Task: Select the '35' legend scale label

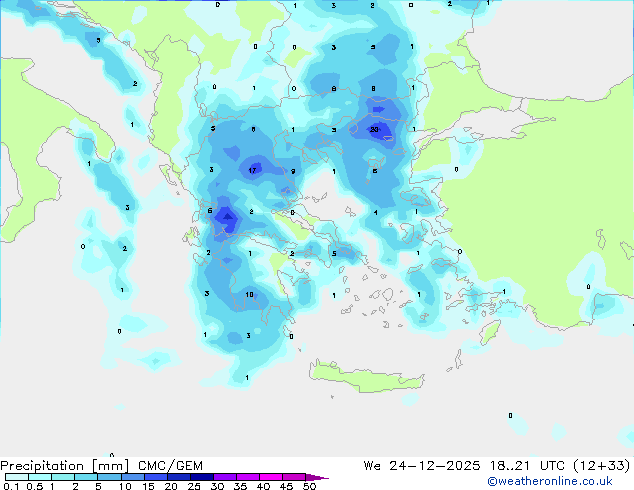Action: pyautogui.click(x=240, y=486)
